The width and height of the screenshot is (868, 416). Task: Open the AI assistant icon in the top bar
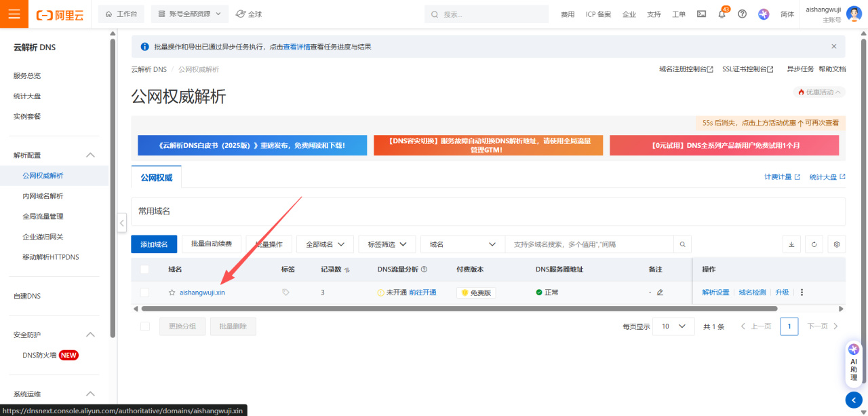coord(764,14)
